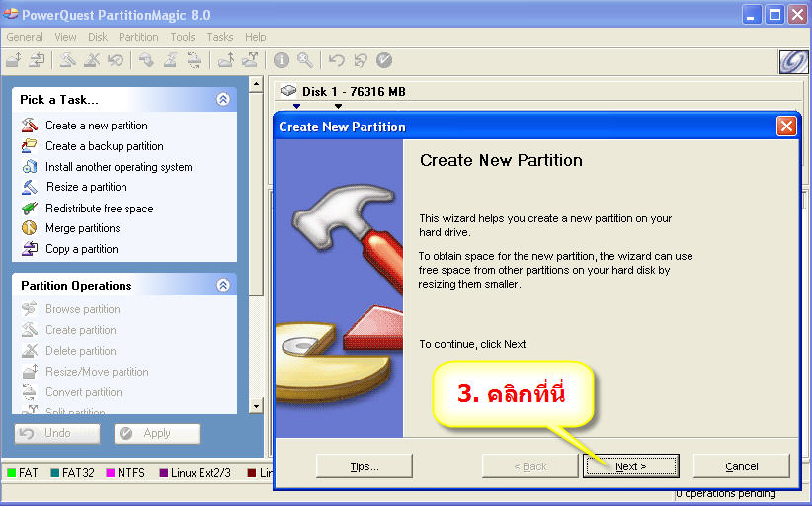Open the Help menu
Viewport: 812px width, 506px height.
coord(255,37)
